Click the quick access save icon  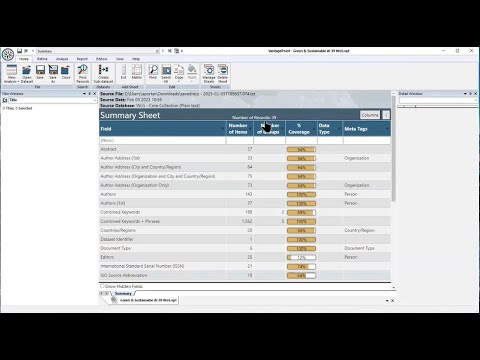[19, 51]
